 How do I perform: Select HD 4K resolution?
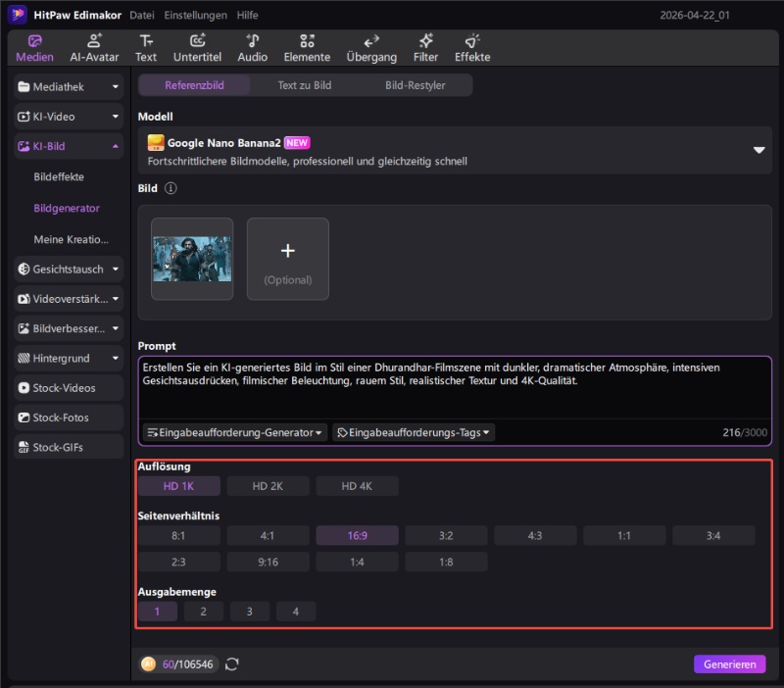357,486
